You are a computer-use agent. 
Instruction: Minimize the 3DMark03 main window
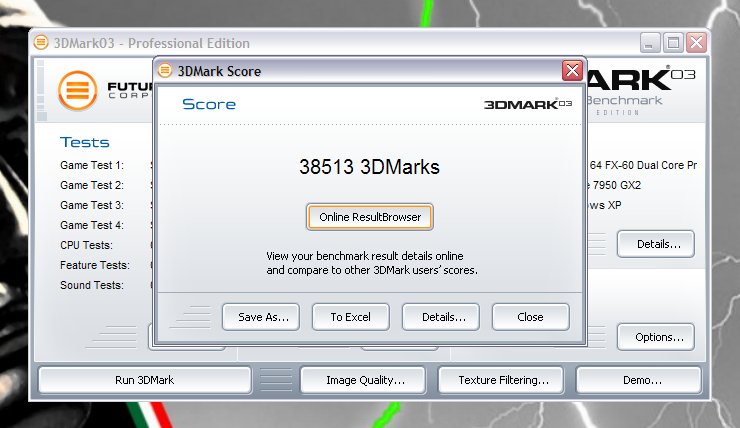[650, 43]
